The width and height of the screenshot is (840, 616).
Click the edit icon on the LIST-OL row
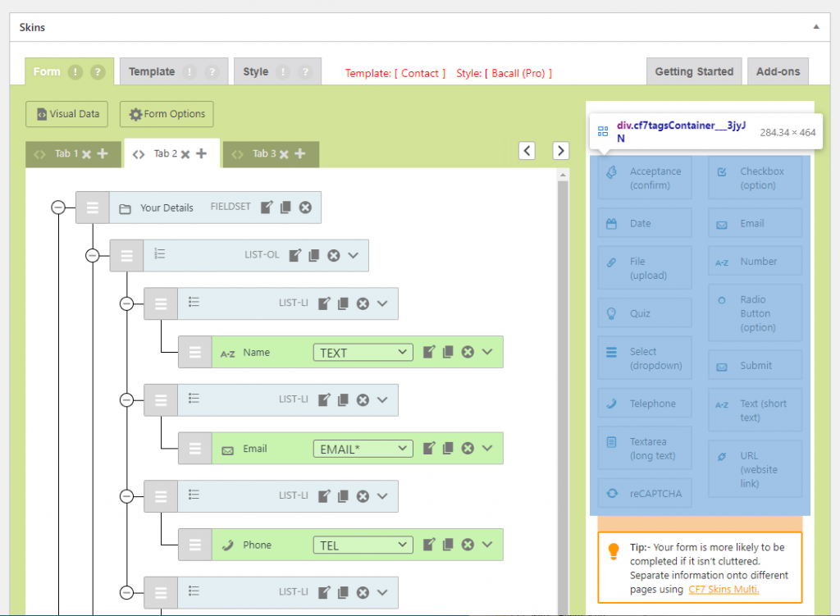click(295, 255)
